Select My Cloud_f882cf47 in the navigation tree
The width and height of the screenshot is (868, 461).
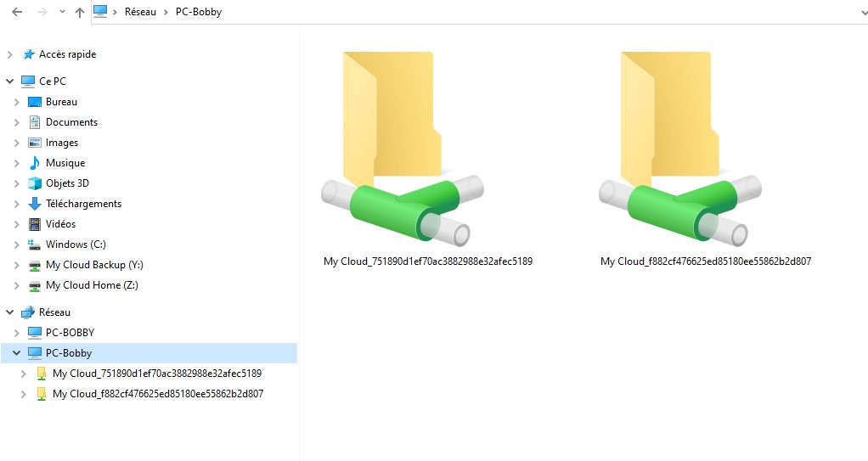click(x=158, y=394)
